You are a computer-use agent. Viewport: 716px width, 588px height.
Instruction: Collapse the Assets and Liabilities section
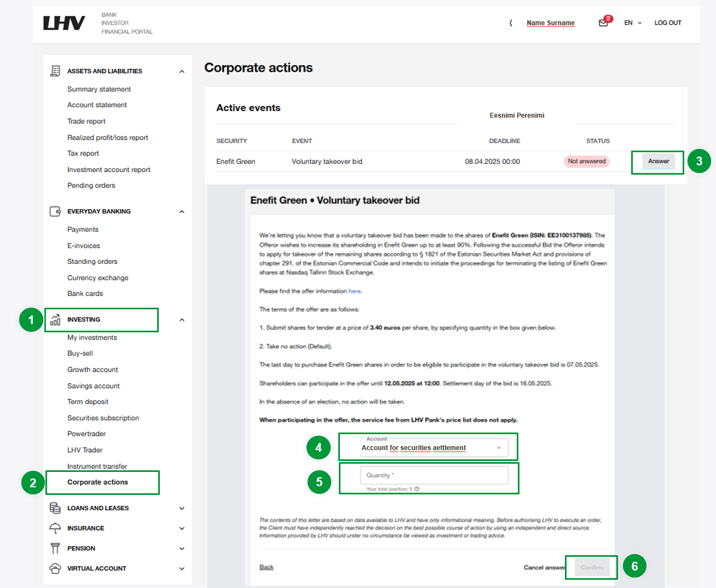[182, 71]
